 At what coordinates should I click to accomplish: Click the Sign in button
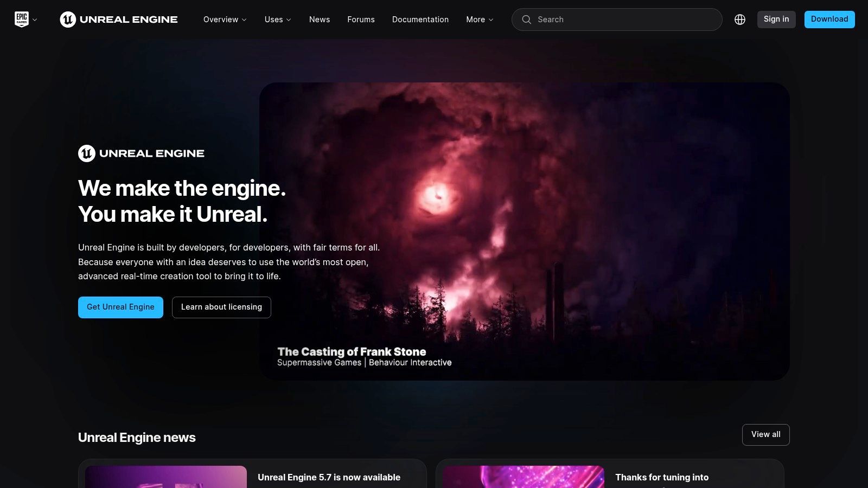tap(776, 19)
